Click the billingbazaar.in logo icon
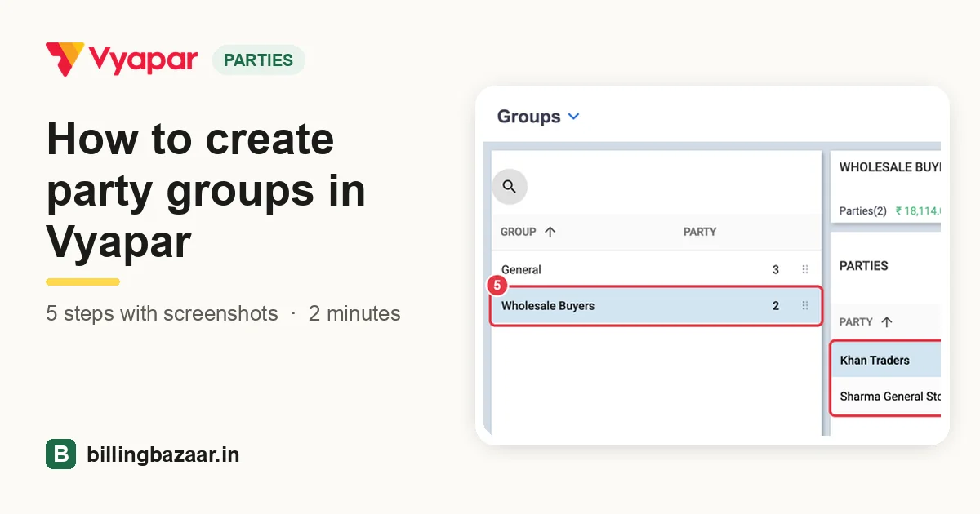Screen dimensions: 980x514 [x=60, y=454]
